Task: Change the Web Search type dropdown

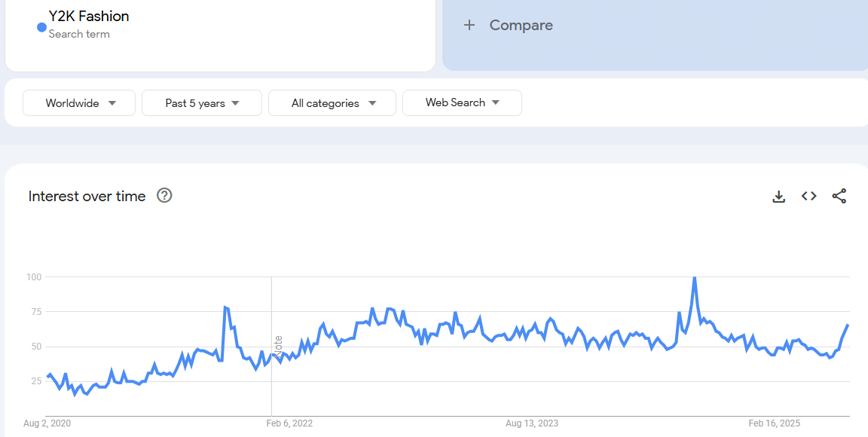Action: (462, 103)
